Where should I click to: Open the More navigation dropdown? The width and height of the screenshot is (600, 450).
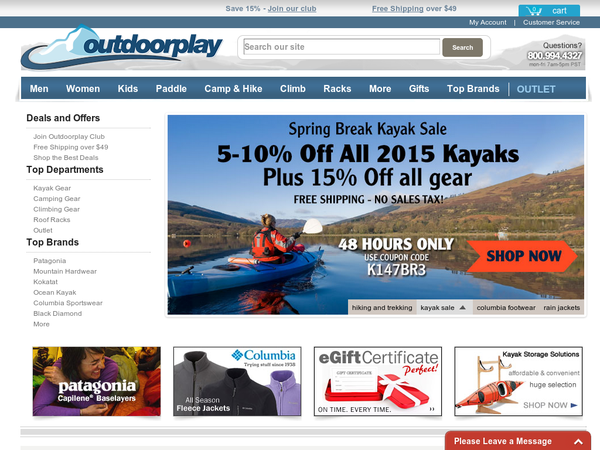[x=380, y=89]
